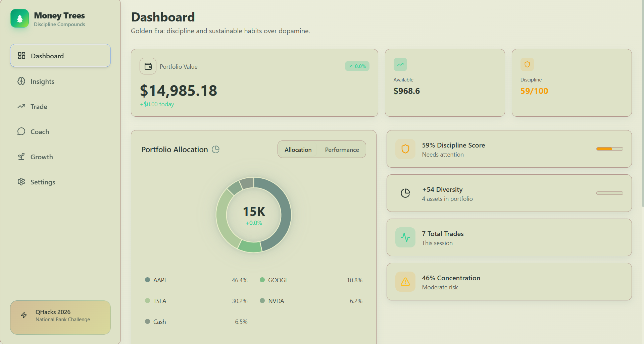644x344 pixels.
Task: Click the NVDA legend color dot
Action: [262, 301]
